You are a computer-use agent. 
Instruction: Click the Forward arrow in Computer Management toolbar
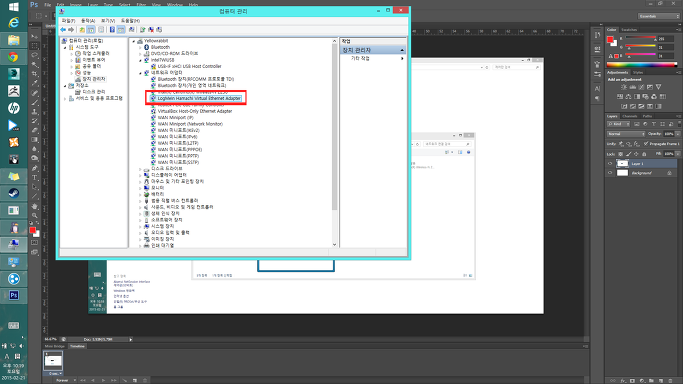tap(71, 30)
